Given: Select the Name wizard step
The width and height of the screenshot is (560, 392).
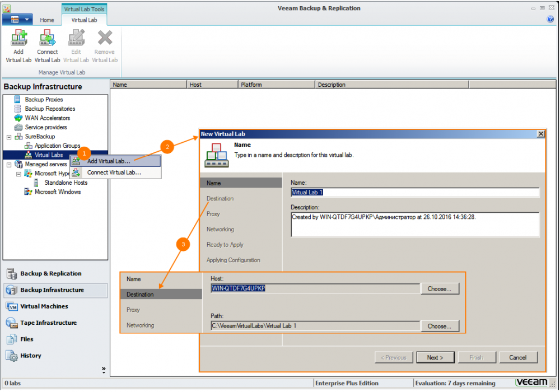Looking at the screenshot, I should (241, 183).
